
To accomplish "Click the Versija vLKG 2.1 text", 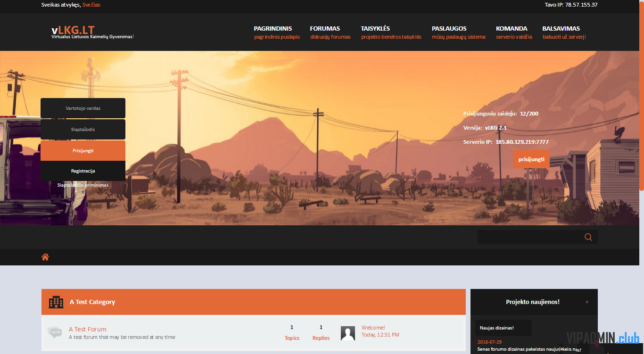I will [485, 128].
